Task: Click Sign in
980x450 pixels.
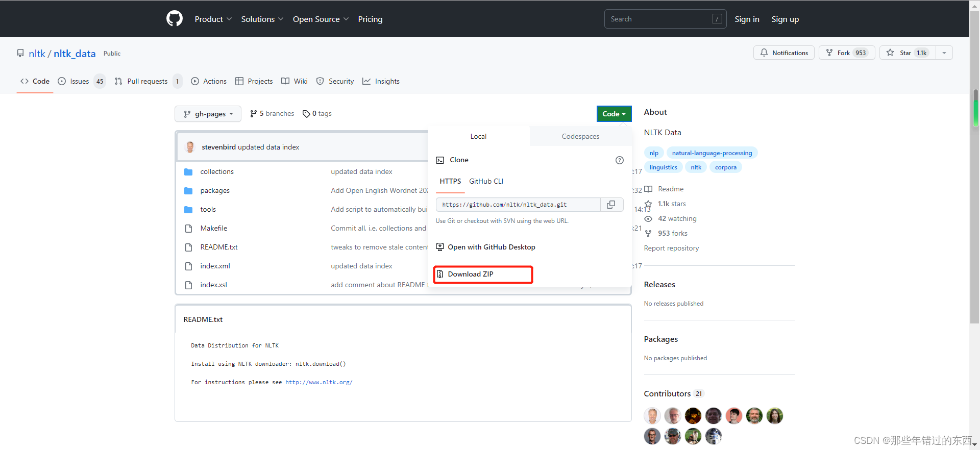Action: pyautogui.click(x=747, y=19)
